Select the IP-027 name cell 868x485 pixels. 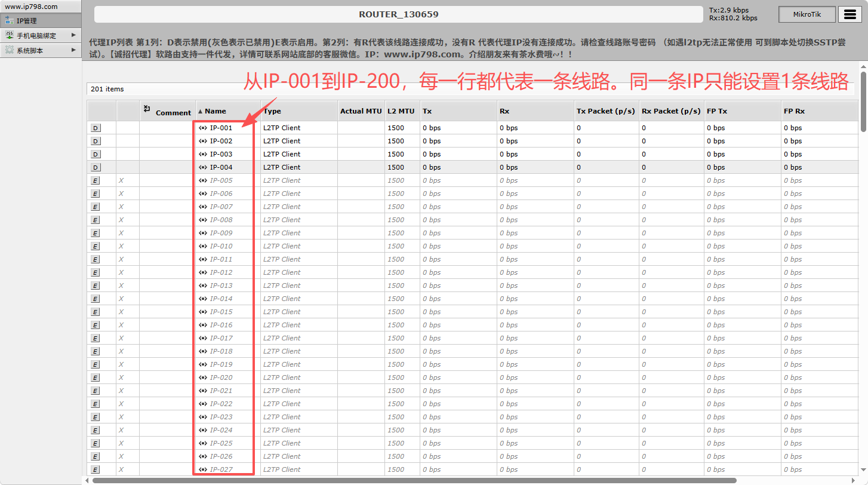click(x=228, y=469)
